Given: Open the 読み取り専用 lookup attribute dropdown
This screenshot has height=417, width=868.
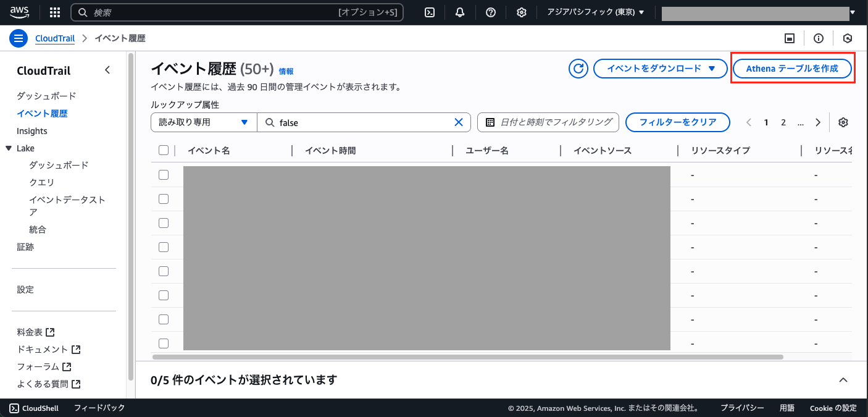Looking at the screenshot, I should [x=204, y=122].
